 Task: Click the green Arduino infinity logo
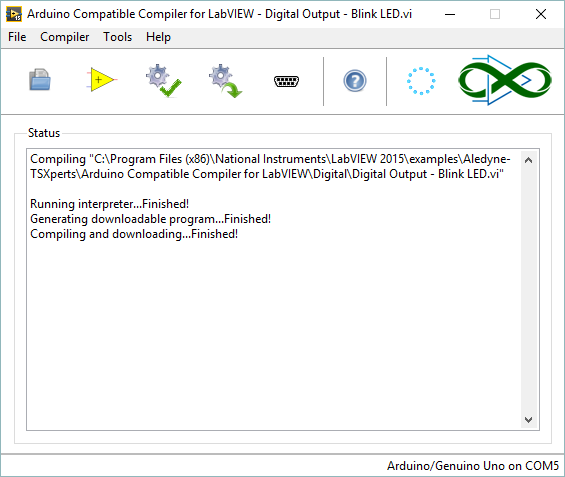point(504,80)
